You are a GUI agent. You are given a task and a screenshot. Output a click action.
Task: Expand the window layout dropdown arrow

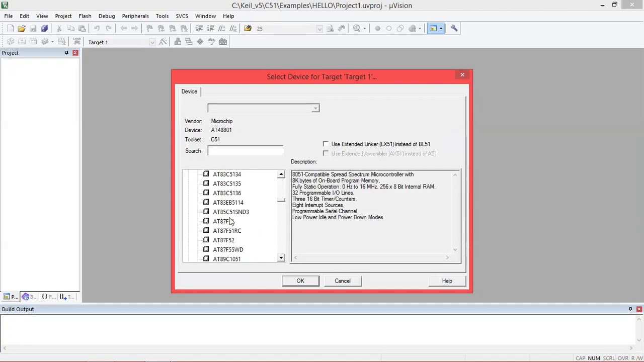click(x=441, y=29)
